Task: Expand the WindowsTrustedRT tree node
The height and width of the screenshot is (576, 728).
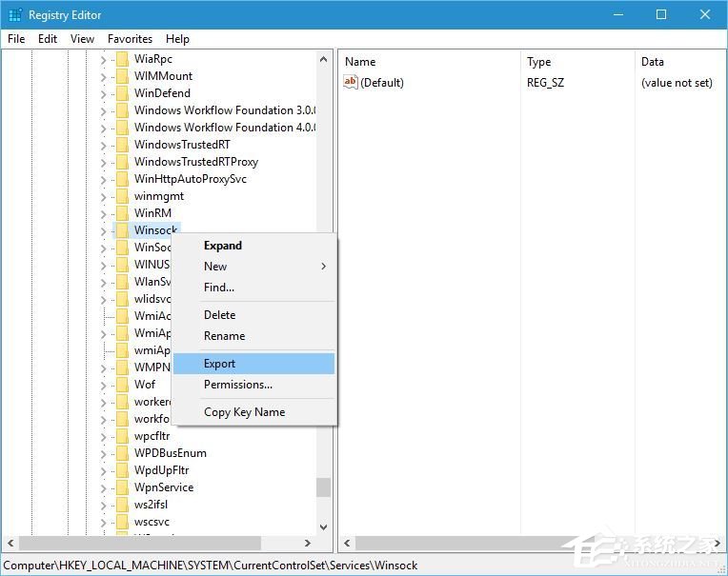Action: click(x=104, y=145)
